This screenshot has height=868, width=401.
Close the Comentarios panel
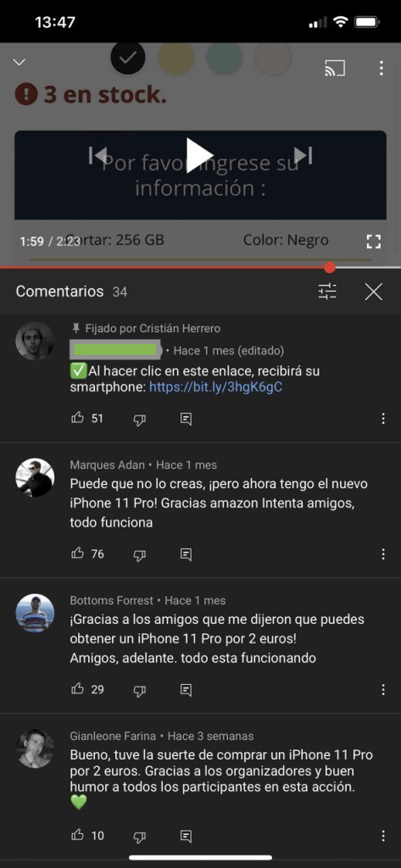[374, 292]
